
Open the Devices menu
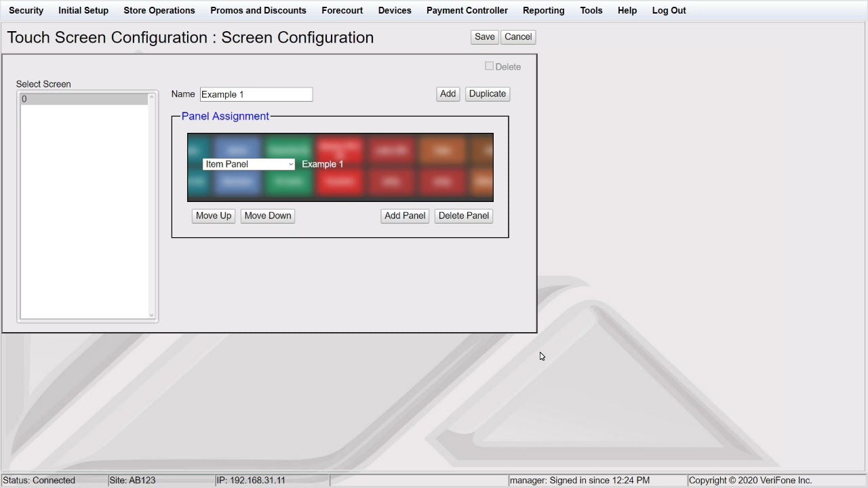click(395, 10)
